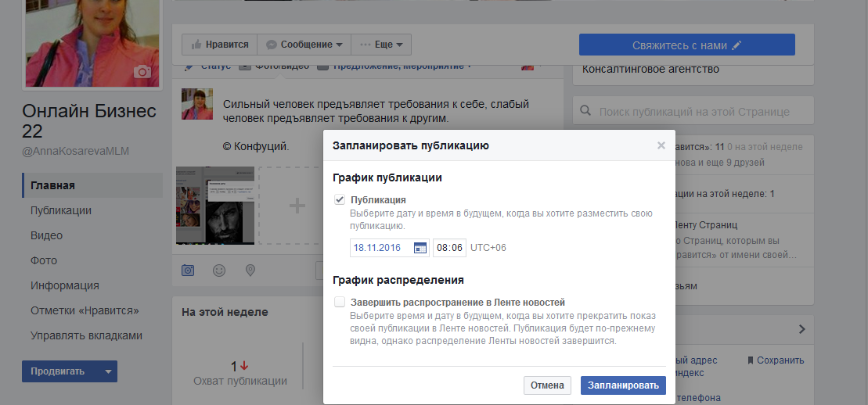Close the schedule publication dialog
868x405 pixels.
(x=661, y=145)
